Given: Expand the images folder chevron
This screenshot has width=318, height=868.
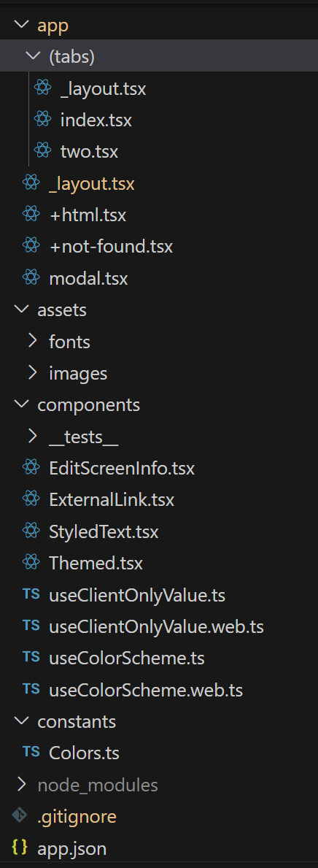Looking at the screenshot, I should click(x=33, y=373).
